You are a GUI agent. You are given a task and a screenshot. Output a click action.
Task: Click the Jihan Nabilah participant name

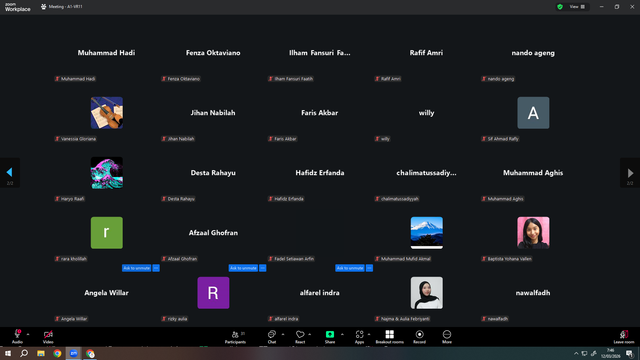click(213, 113)
